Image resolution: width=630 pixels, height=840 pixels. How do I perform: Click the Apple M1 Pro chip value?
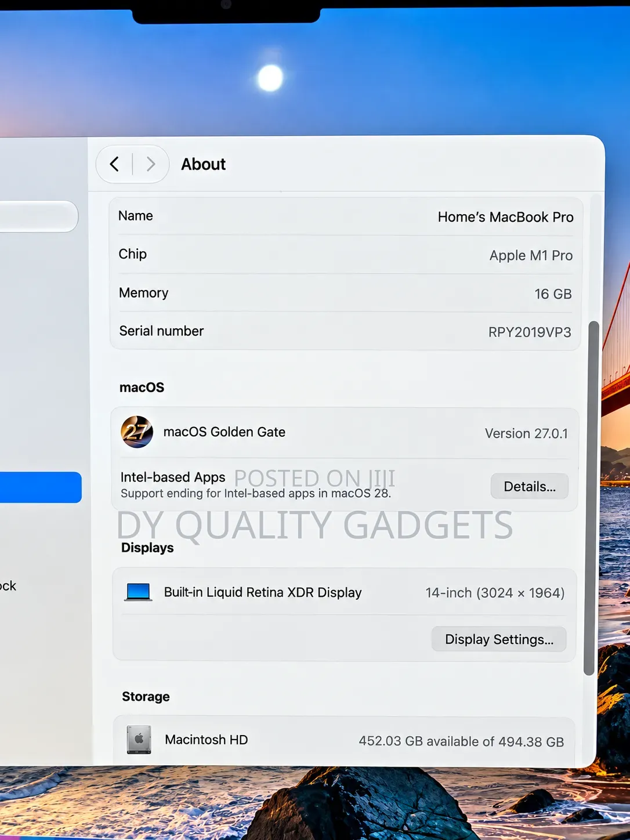[x=531, y=255]
